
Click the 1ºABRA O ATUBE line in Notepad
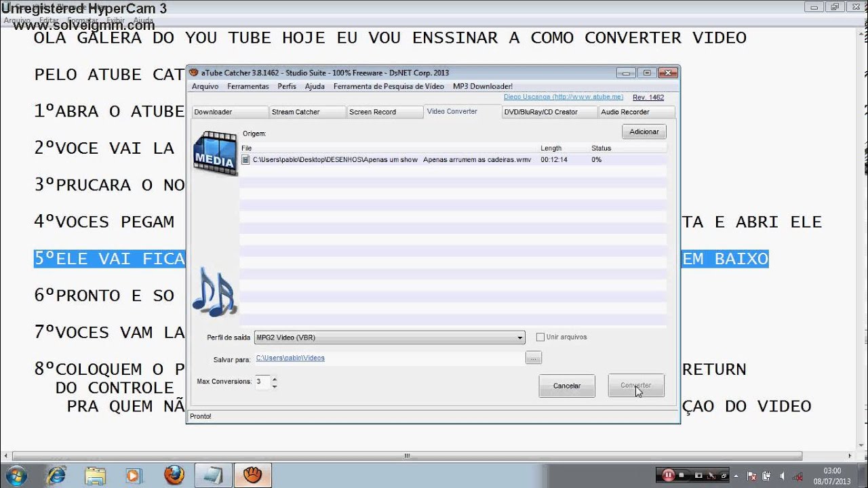coord(110,111)
